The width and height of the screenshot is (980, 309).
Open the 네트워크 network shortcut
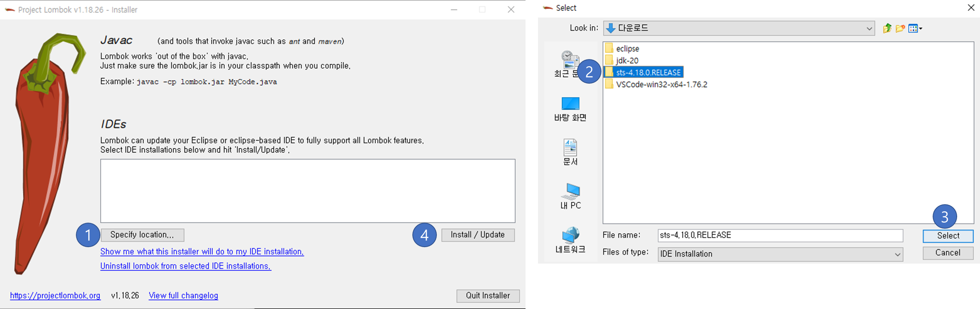(x=570, y=240)
